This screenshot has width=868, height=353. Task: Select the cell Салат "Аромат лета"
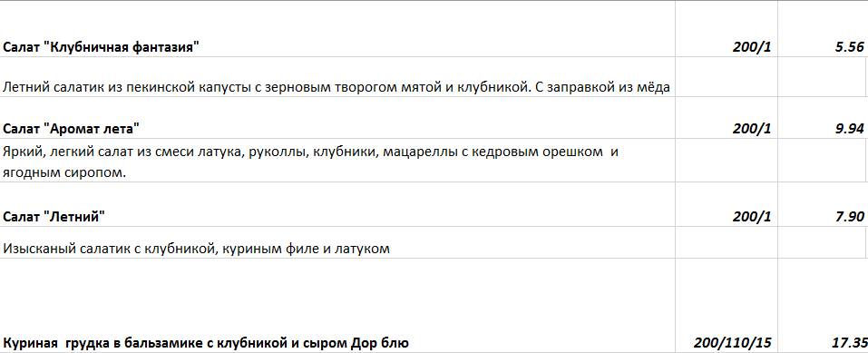(337, 118)
